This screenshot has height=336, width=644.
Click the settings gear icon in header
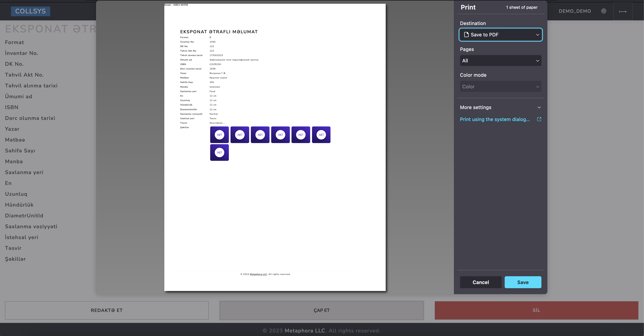[604, 11]
